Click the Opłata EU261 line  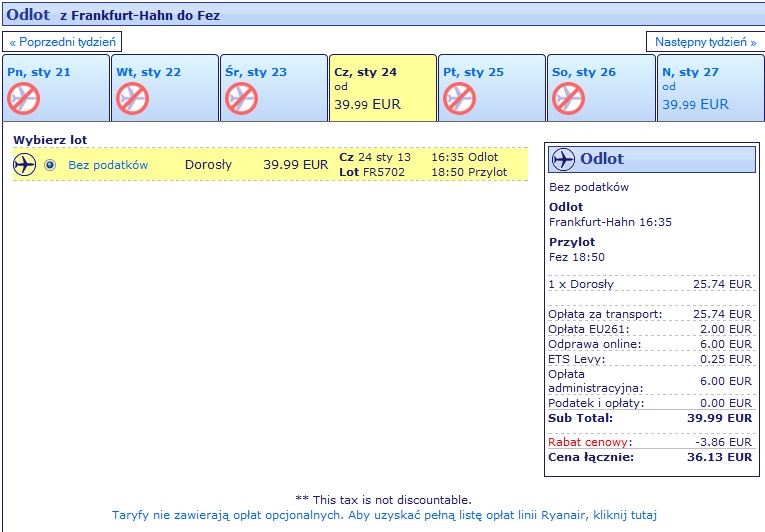coord(650,329)
